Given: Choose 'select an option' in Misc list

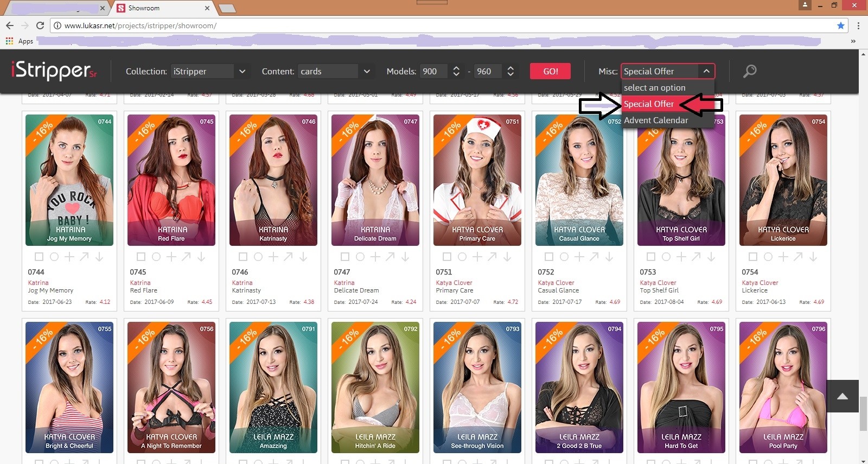Looking at the screenshot, I should click(x=668, y=87).
